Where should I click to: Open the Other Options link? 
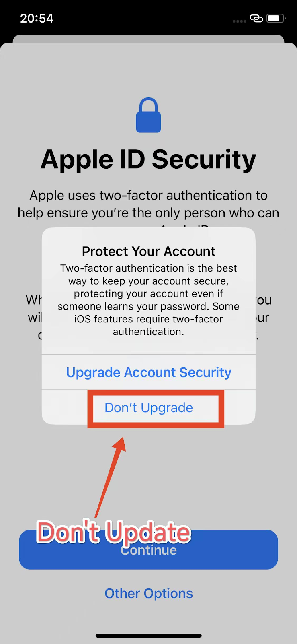click(149, 593)
